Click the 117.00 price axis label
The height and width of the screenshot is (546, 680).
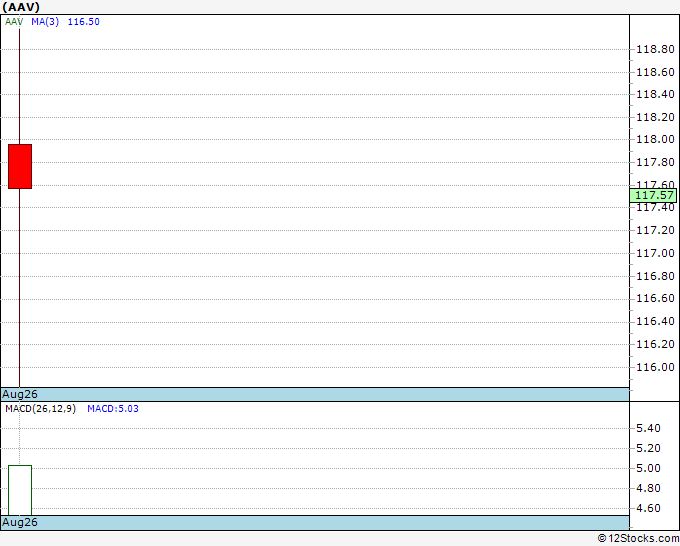(x=655, y=253)
